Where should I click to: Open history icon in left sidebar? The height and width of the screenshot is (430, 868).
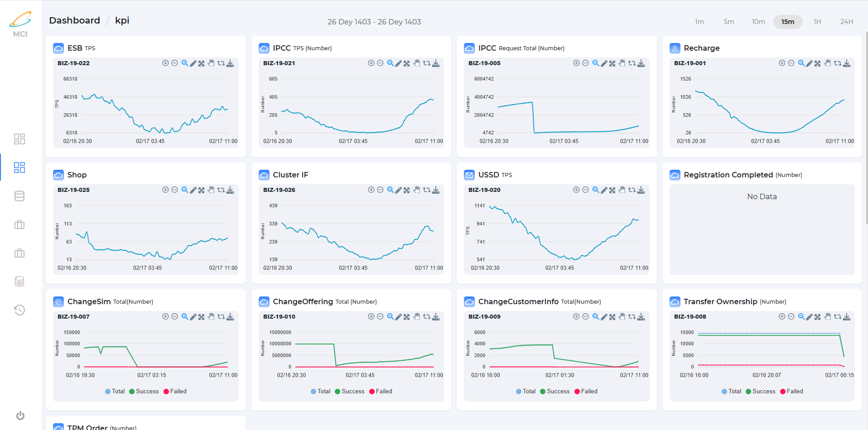coord(19,310)
